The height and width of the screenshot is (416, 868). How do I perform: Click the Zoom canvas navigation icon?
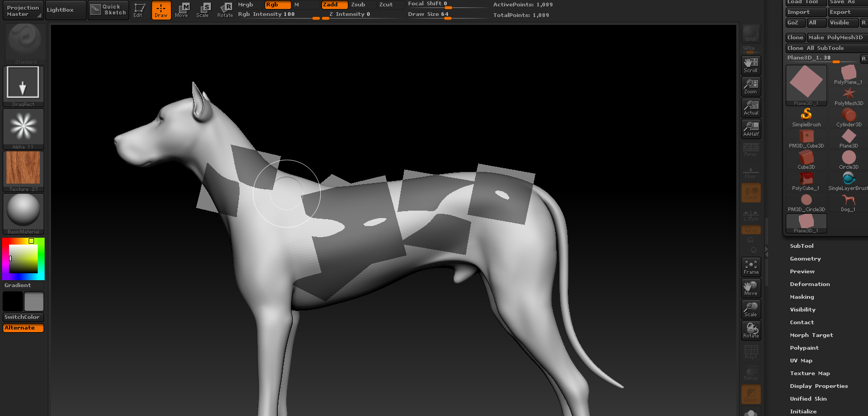[751, 86]
